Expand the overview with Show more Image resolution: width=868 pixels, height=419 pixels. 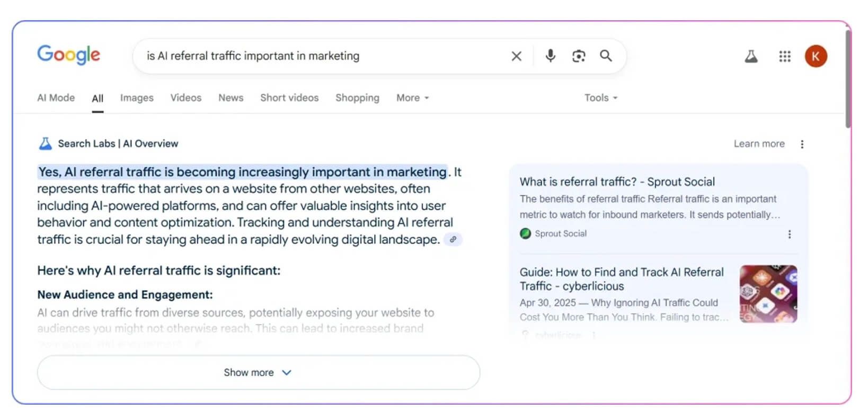pos(259,372)
